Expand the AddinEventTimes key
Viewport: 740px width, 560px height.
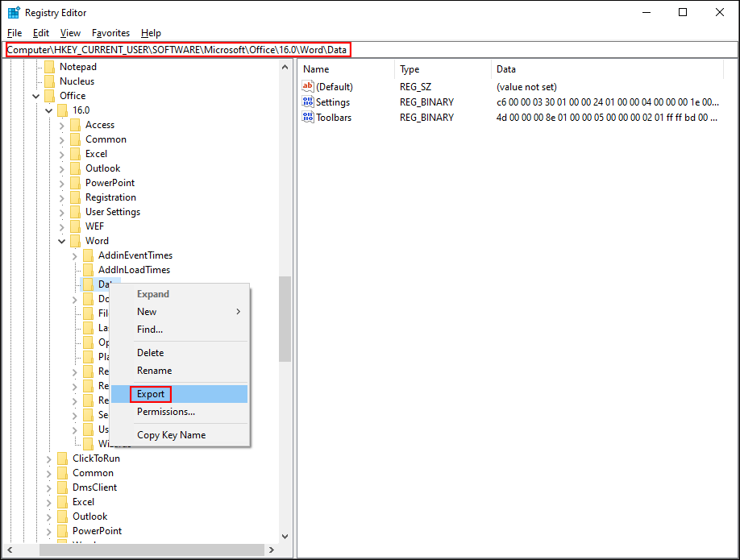[75, 256]
